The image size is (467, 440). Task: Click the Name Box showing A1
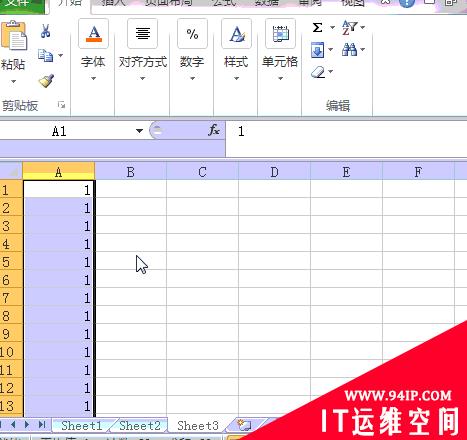67,131
